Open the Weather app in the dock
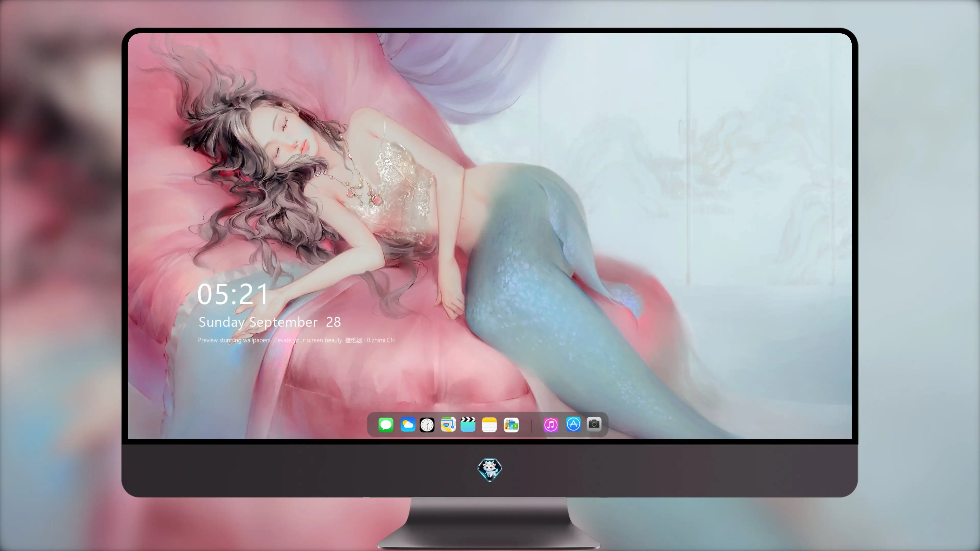The image size is (980, 551). (x=408, y=425)
